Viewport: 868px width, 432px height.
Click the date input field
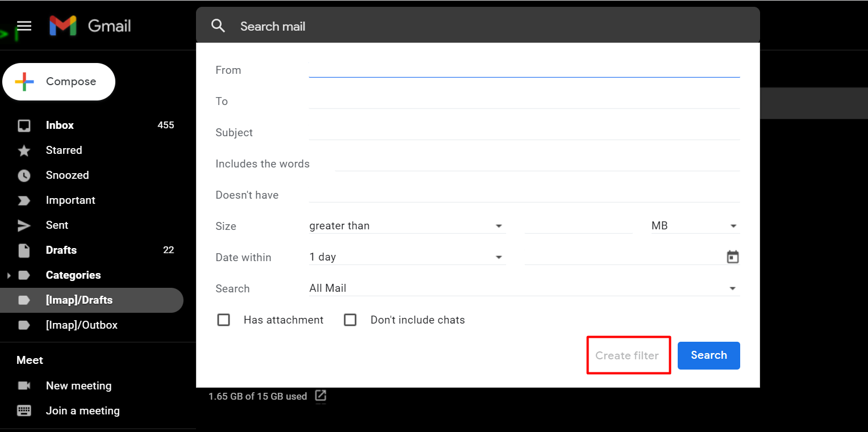coord(624,257)
